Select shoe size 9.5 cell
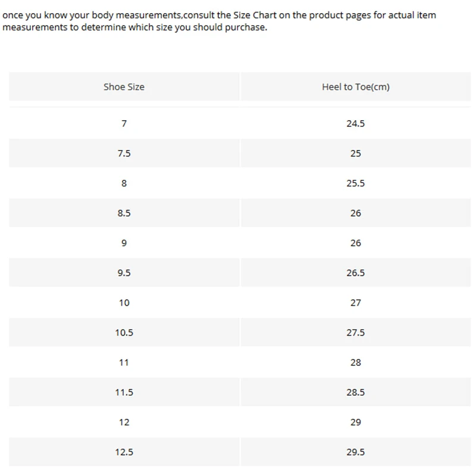The image size is (476, 476). (x=124, y=273)
